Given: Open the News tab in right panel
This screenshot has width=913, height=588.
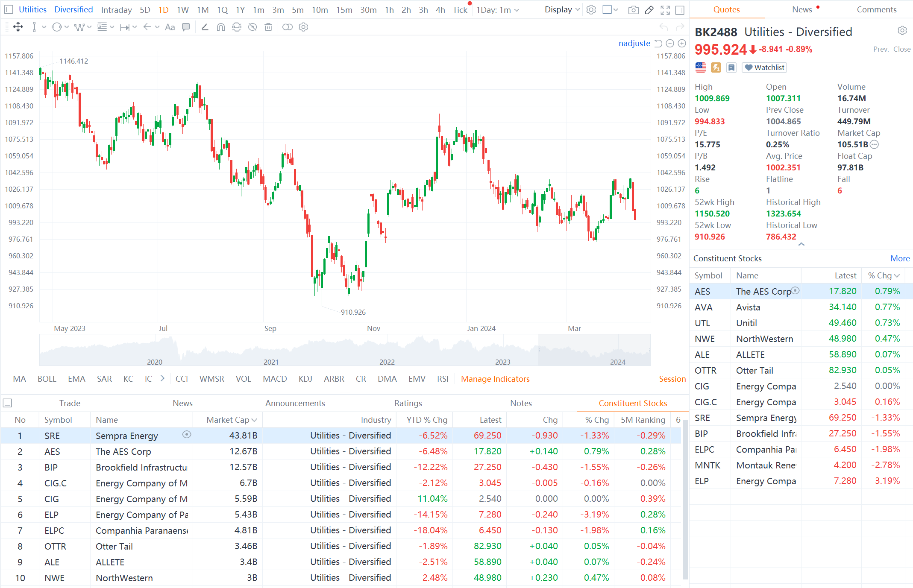Looking at the screenshot, I should 802,9.
